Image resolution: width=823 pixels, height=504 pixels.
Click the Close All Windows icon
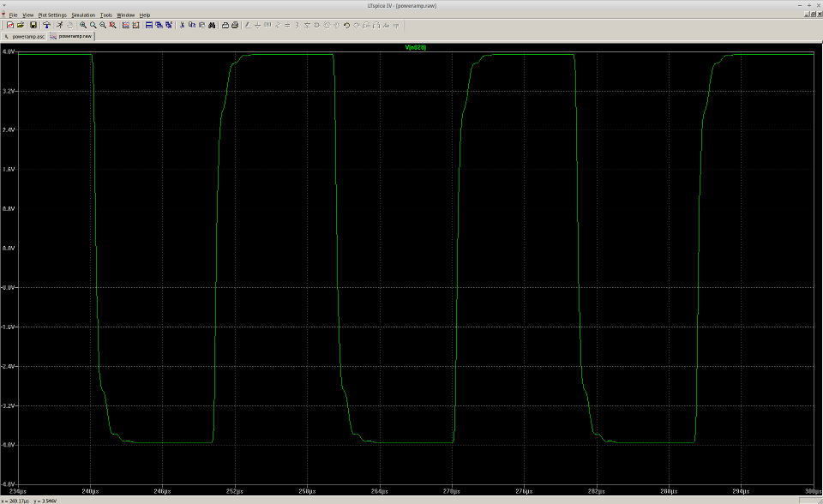(169, 25)
